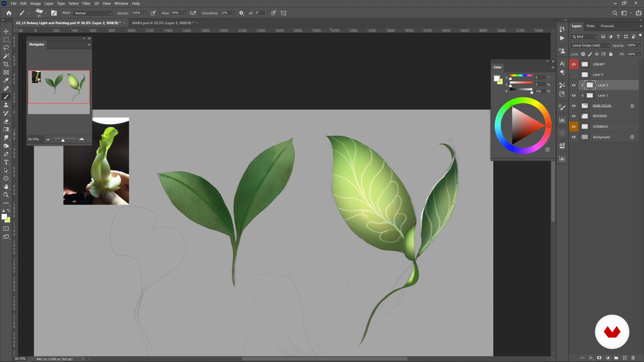
Task: Open the Layer menu
Action: pyautogui.click(x=49, y=4)
